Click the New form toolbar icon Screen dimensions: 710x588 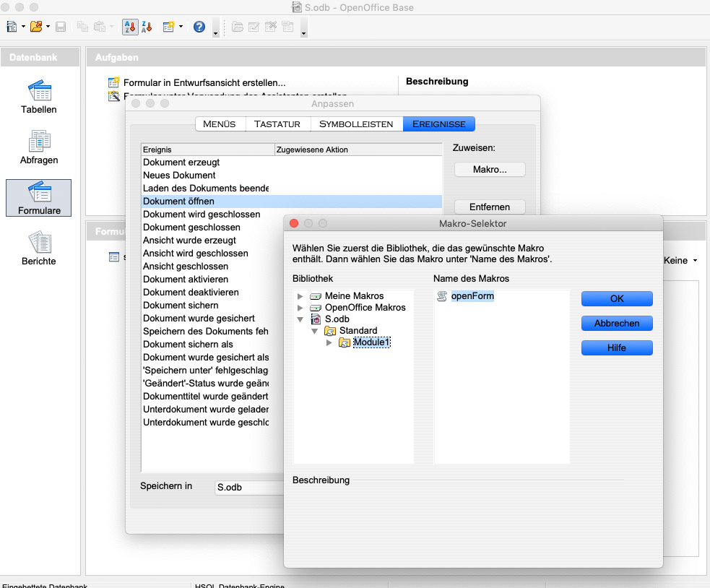(x=168, y=27)
